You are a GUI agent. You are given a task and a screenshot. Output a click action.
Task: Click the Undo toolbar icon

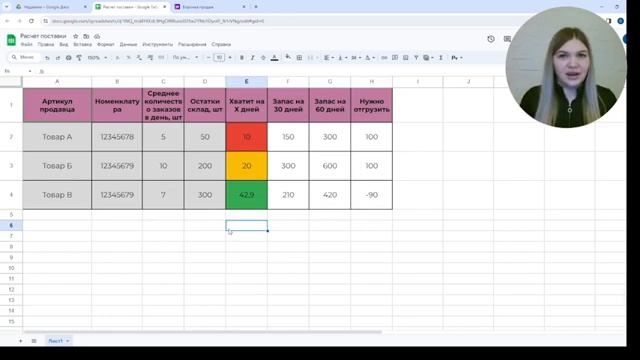pyautogui.click(x=47, y=58)
